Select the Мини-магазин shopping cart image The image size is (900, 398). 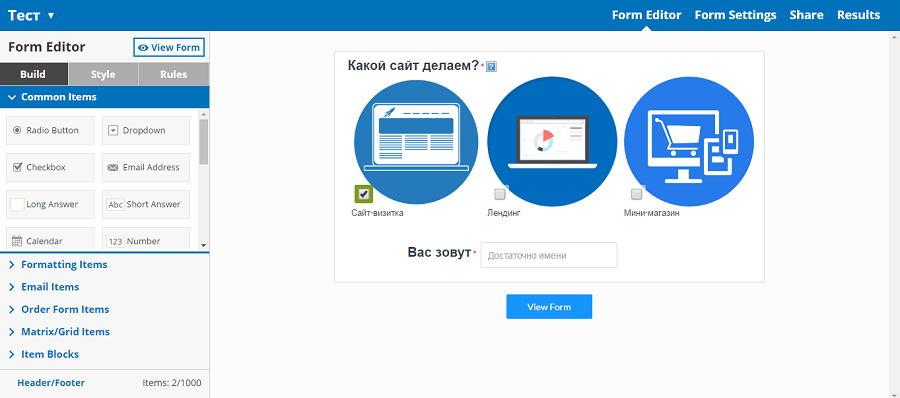coord(689,141)
